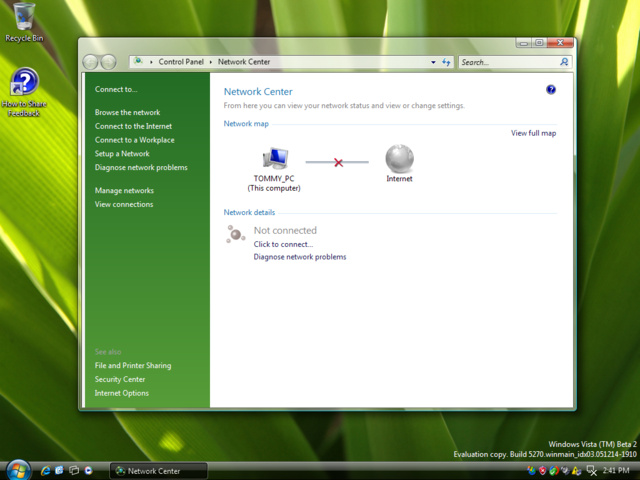The height and width of the screenshot is (480, 640).
Task: Launch Windows Media Player quick launch icon
Action: pyautogui.click(x=88, y=471)
